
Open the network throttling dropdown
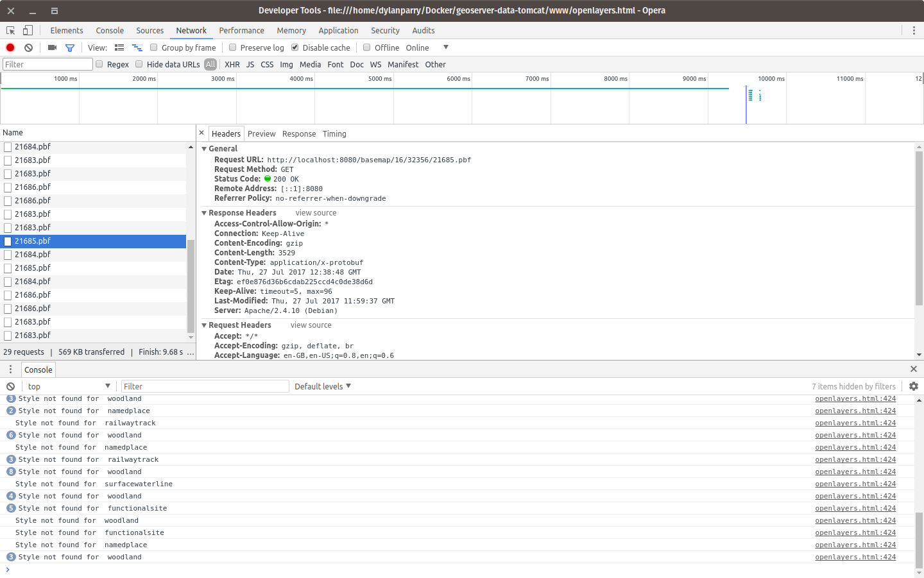[446, 47]
